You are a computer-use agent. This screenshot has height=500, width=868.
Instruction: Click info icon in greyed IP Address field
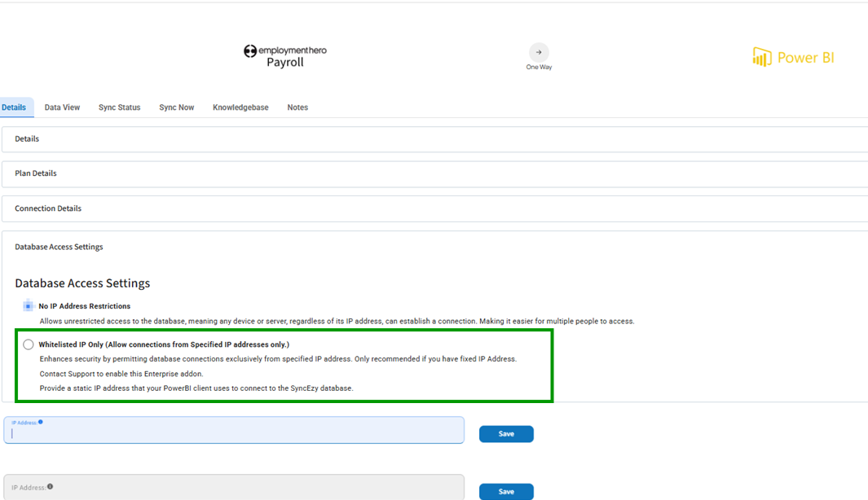tap(50, 487)
